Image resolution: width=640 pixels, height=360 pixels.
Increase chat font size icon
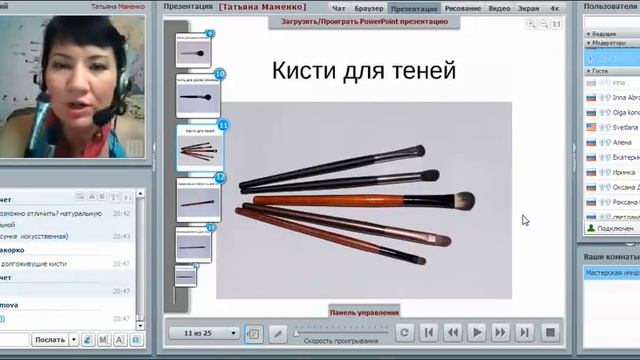(115, 197)
